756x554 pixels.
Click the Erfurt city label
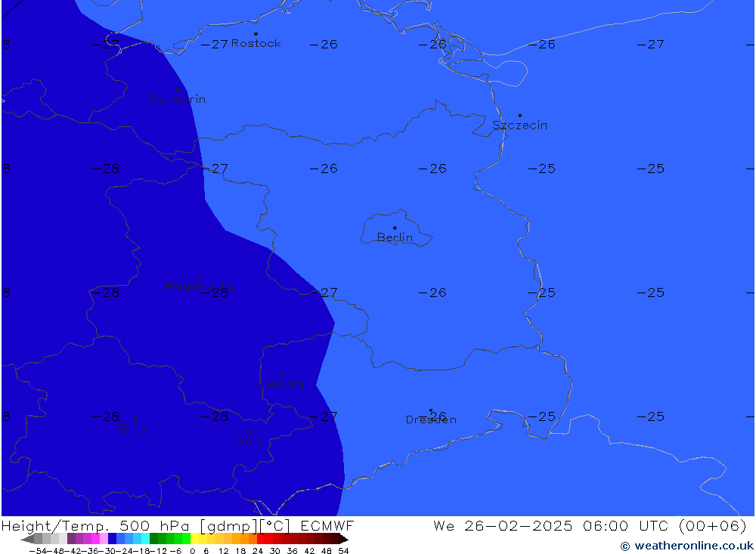135,428
